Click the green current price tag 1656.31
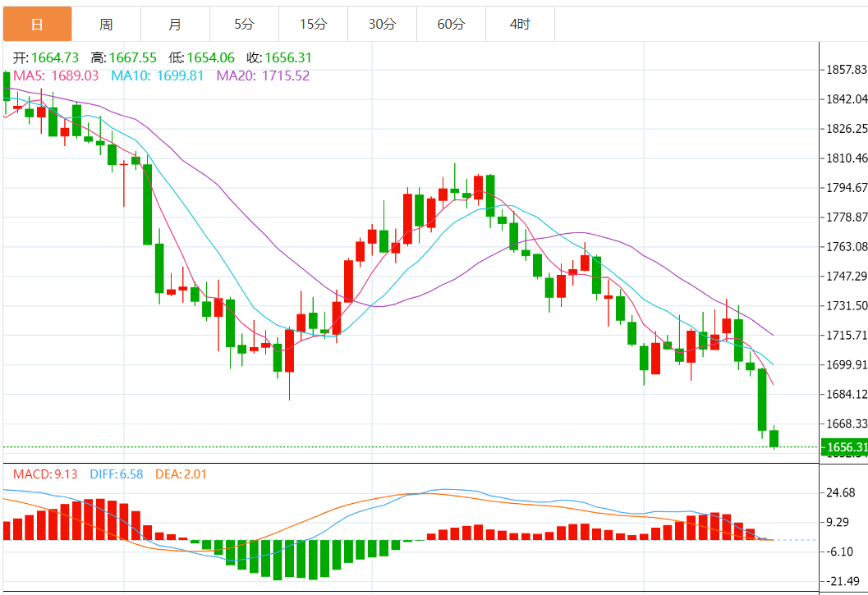Screen dimensions: 868x595 click(x=844, y=446)
